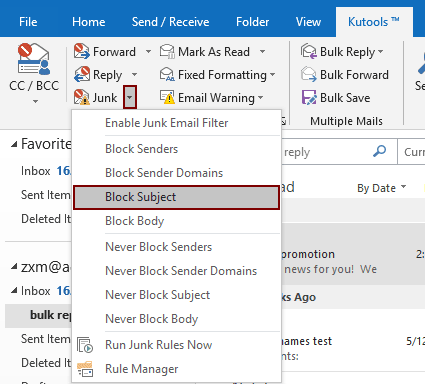
Task: Click the CC / BCC envelope icon
Action: [34, 59]
